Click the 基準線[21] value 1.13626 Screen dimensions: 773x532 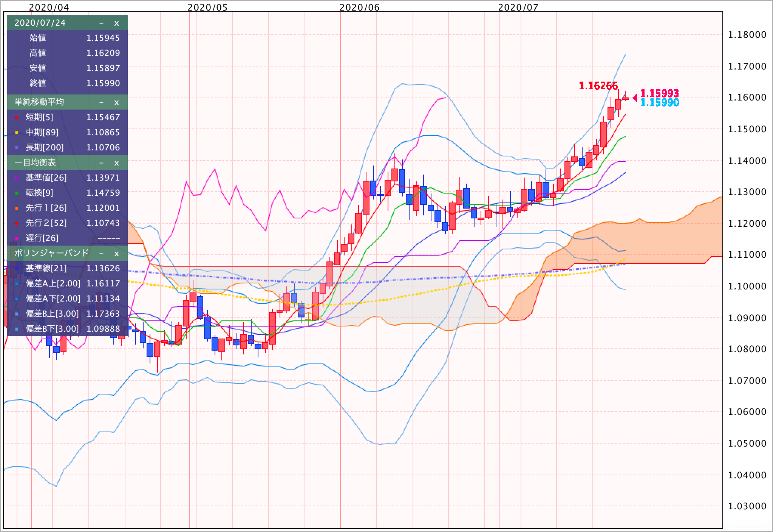tap(103, 268)
